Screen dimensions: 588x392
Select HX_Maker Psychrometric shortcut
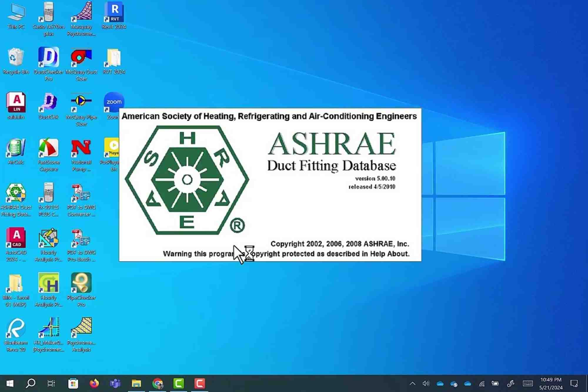pyautogui.click(x=49, y=335)
